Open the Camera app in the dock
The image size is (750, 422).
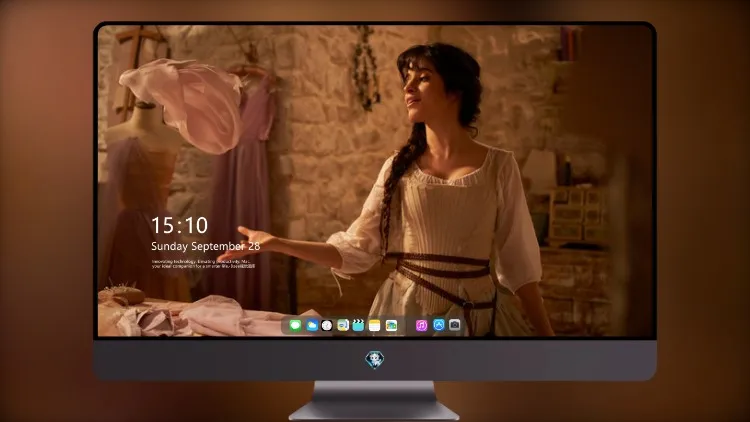point(454,325)
